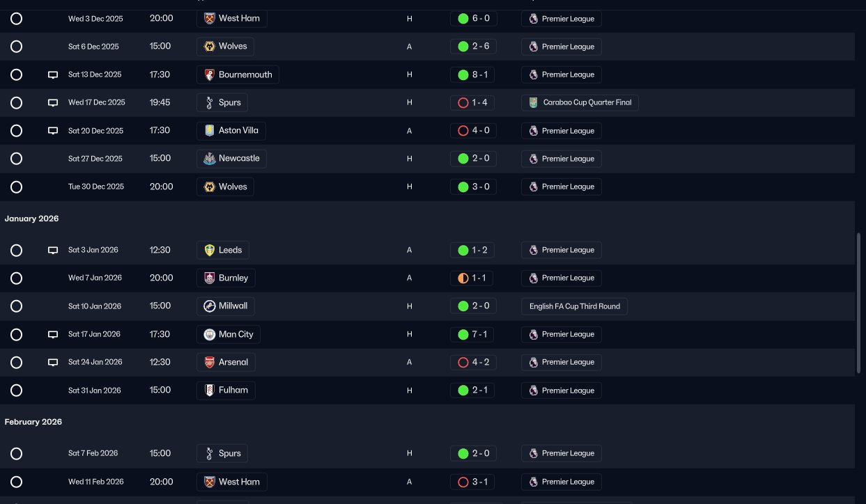Select the radio circle for the Millwall FA Cup fixture
This screenshot has height=504, width=866.
point(17,306)
